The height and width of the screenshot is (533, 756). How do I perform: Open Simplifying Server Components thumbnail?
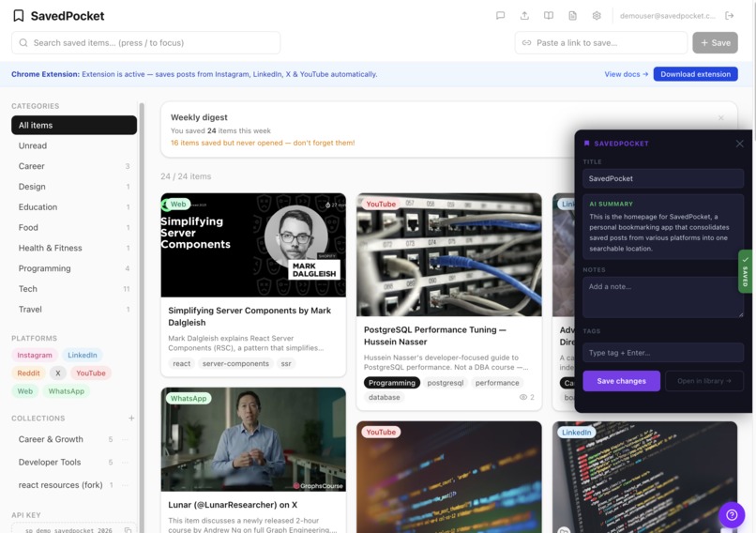click(x=253, y=245)
